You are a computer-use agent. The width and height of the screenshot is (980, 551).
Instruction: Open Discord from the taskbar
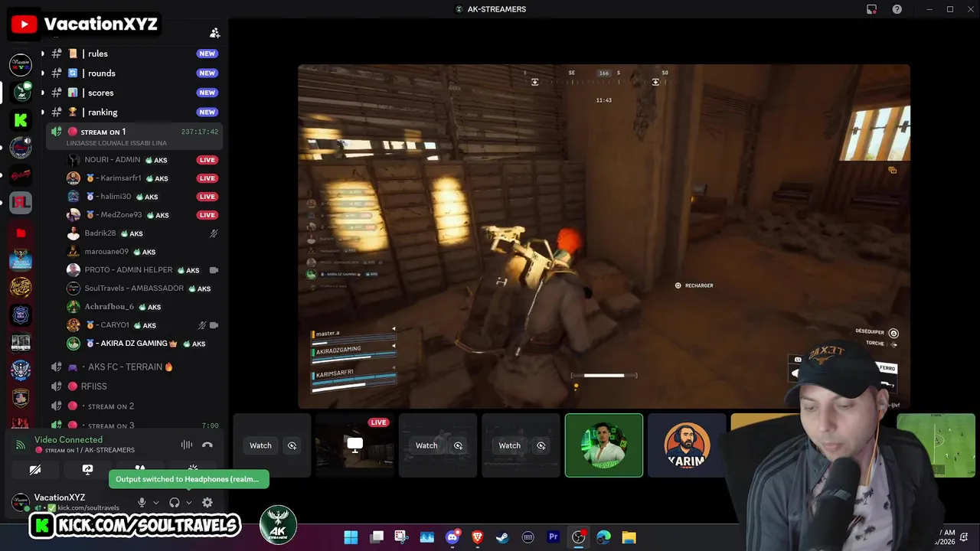(x=452, y=537)
